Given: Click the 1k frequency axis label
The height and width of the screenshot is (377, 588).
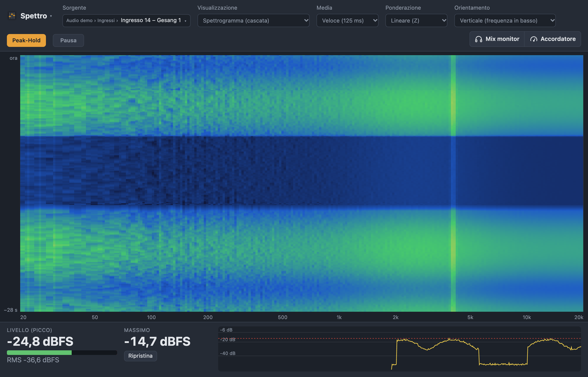Looking at the screenshot, I should 339,317.
